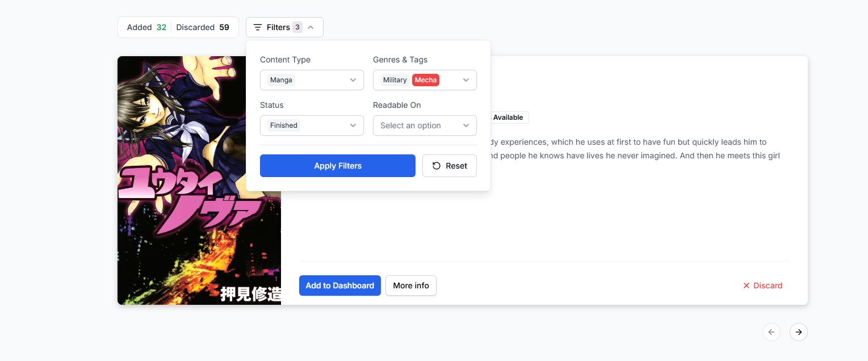868x361 pixels.
Task: Click the filter lines icon beside Filters
Action: coord(258,27)
